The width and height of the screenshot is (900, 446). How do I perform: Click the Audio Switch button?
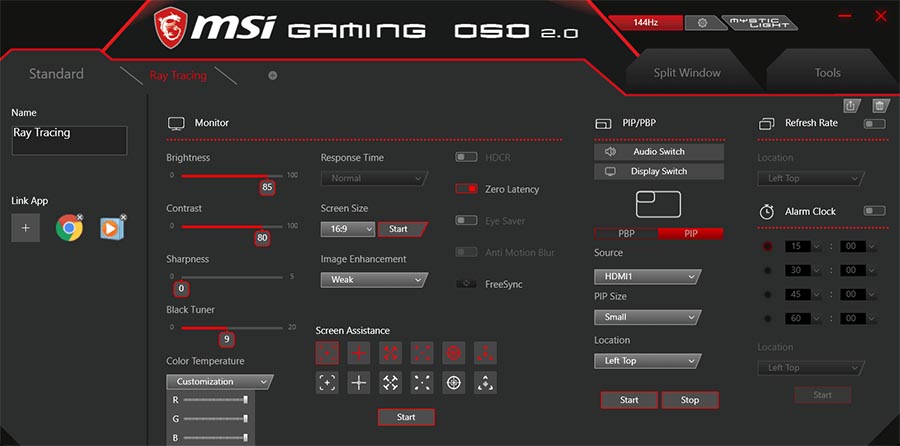pyautogui.click(x=659, y=152)
